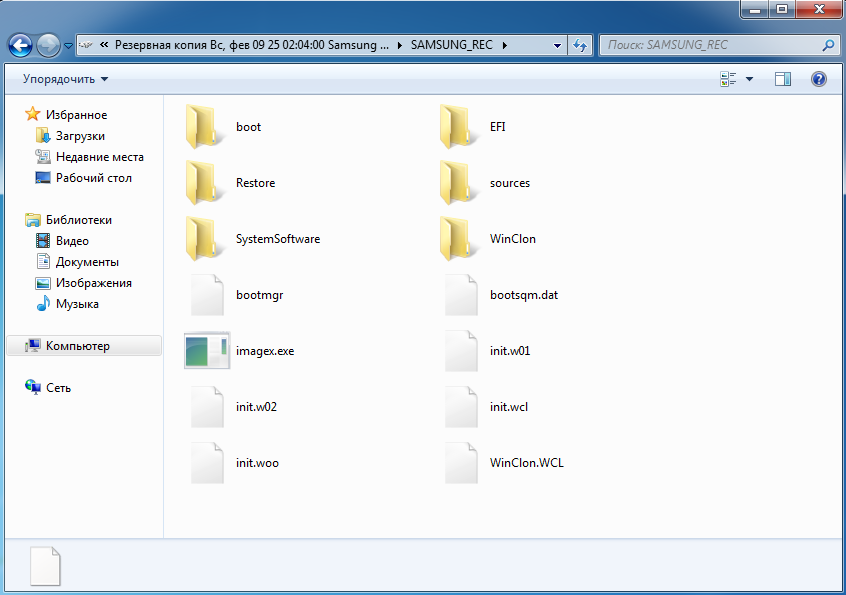Open the Help question mark icon
This screenshot has height=595, width=846.
tap(818, 79)
